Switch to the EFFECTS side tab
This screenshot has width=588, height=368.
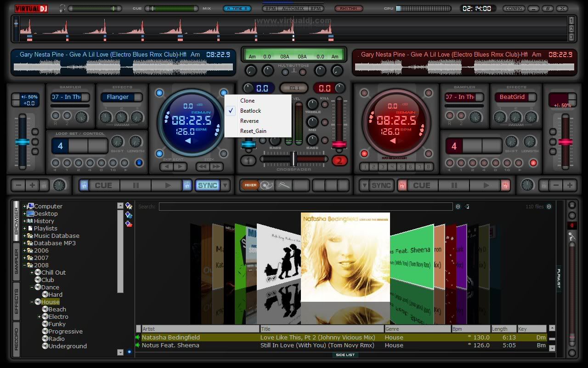coord(16,302)
